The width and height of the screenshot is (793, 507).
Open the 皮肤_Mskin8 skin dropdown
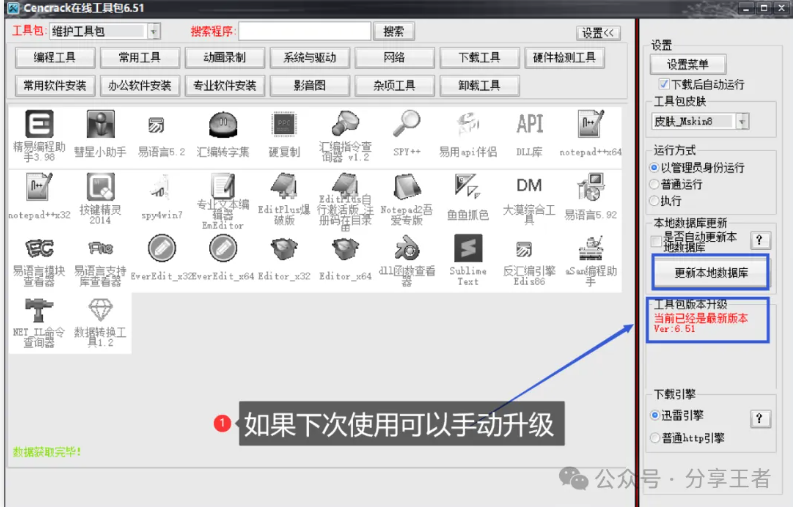click(742, 121)
